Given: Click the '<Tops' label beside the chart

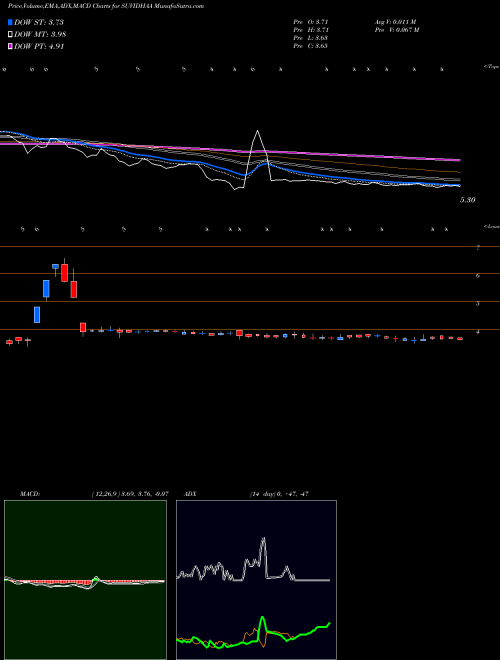Looking at the screenshot, I should tap(491, 67).
